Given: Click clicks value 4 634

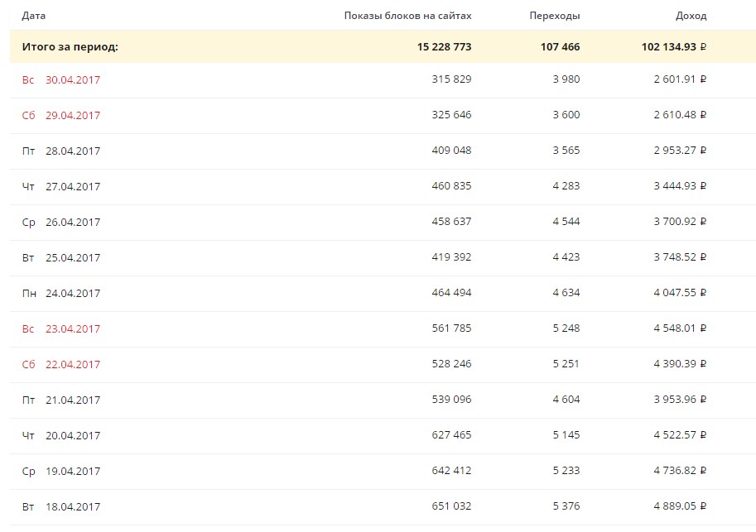Looking at the screenshot, I should click(566, 293).
